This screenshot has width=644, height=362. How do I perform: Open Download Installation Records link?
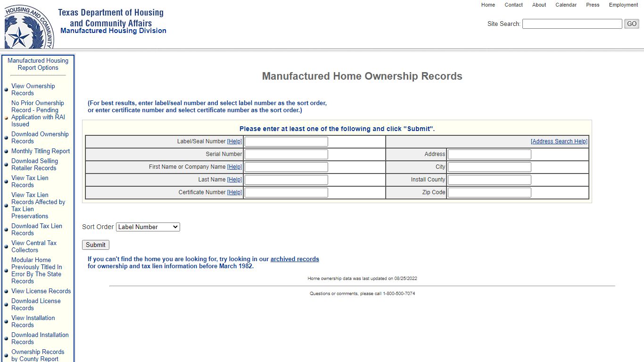pos(40,338)
